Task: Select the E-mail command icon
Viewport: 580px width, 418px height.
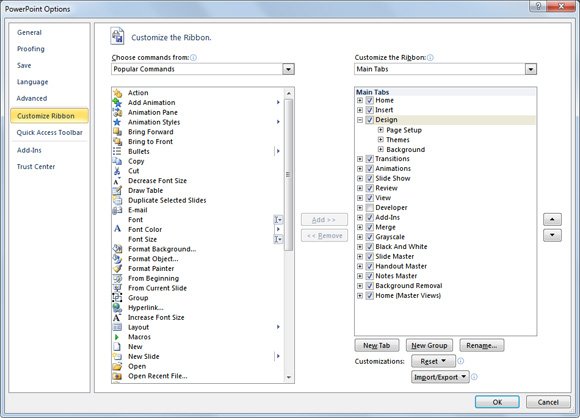Action: [x=117, y=210]
